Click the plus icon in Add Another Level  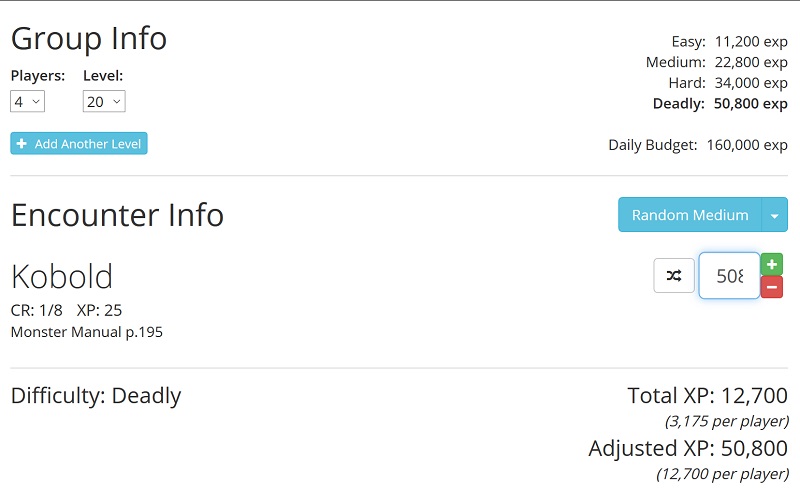point(21,143)
